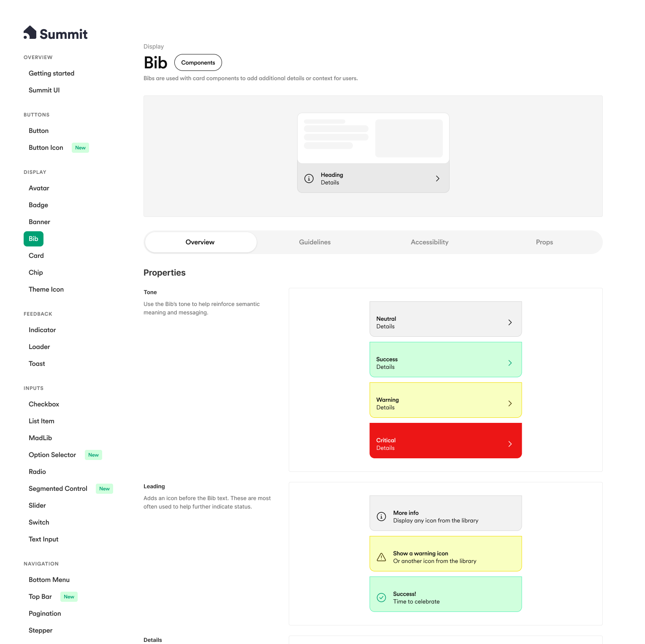This screenshot has width=645, height=644.
Task: Switch to the Guidelines tab
Action: (x=314, y=242)
